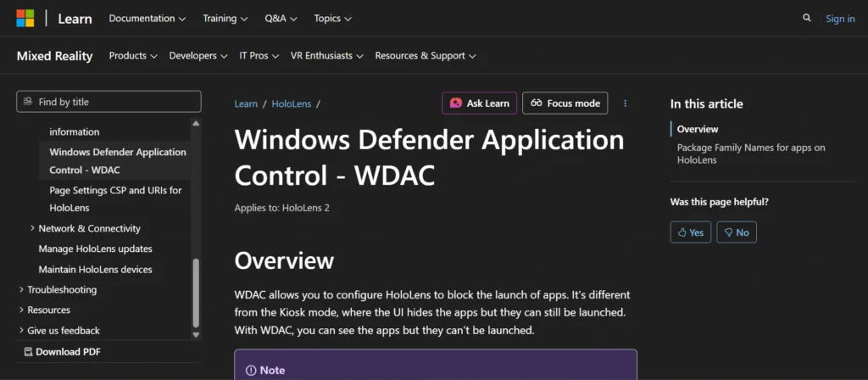Open Manage HoloLens updates
Image resolution: width=868 pixels, height=380 pixels.
point(95,249)
